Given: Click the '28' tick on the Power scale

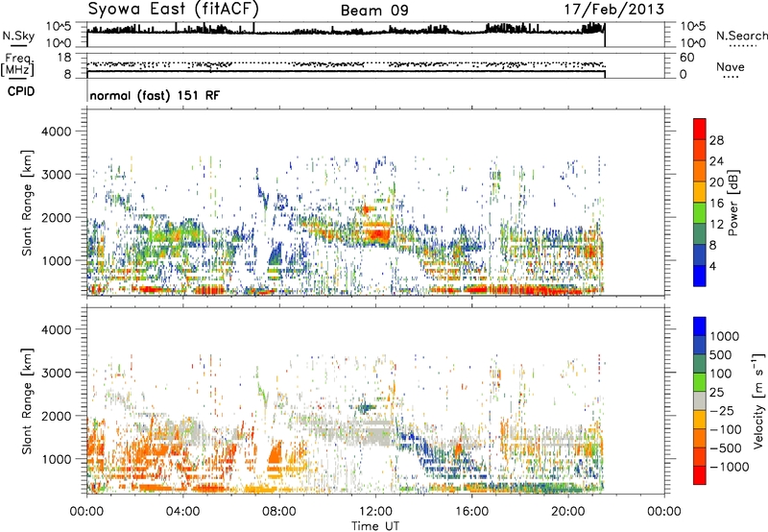Looking at the screenshot, I should pyautogui.click(x=716, y=140).
